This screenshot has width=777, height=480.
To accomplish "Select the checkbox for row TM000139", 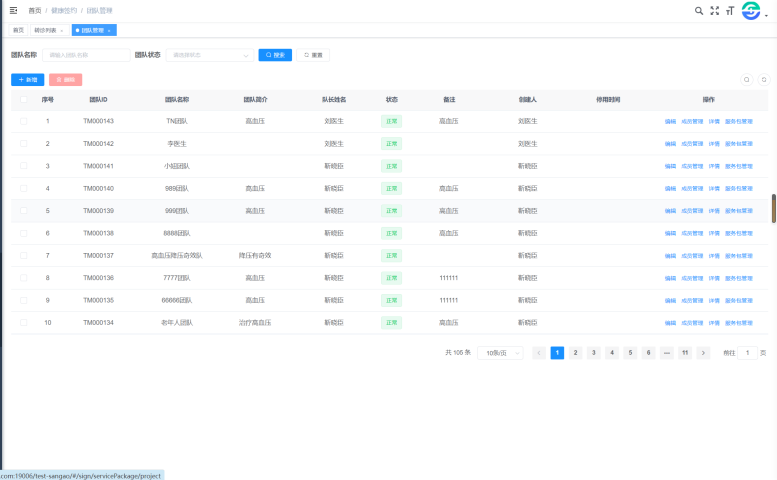I will [23, 211].
